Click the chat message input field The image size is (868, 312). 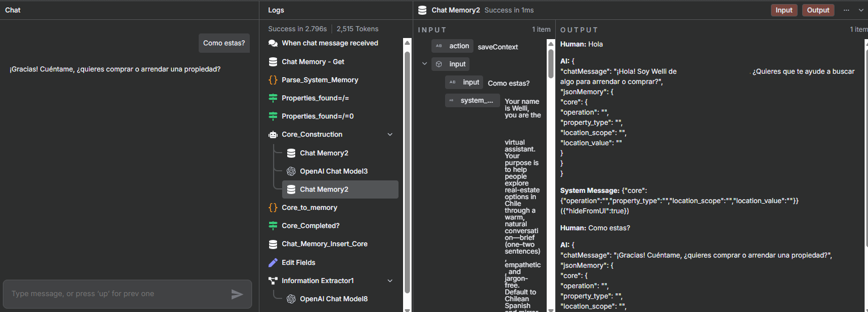[x=116, y=294]
